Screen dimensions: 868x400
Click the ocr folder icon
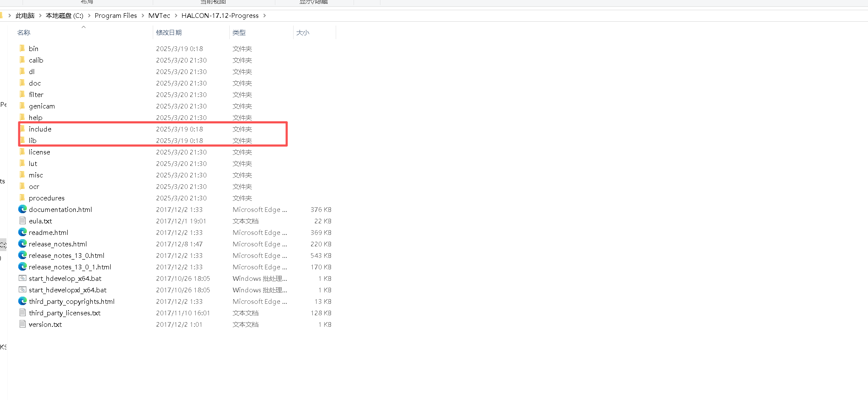coord(22,186)
